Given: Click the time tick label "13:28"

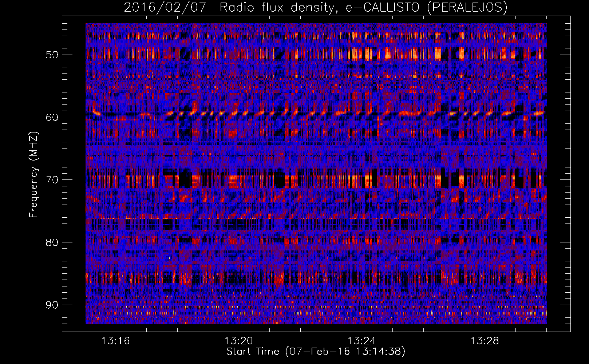Looking at the screenshot, I should coord(485,341).
